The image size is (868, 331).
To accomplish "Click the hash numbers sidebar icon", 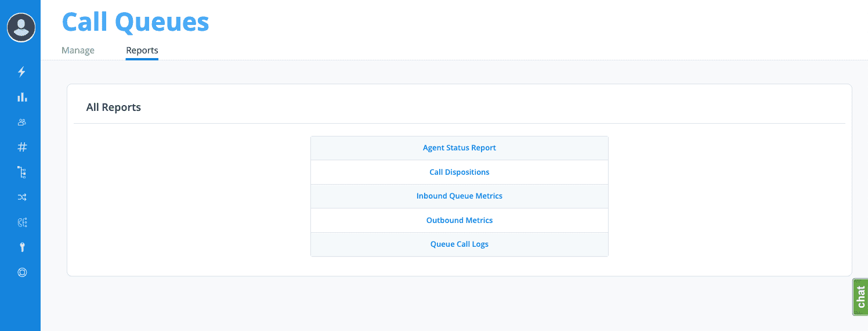I will (22, 147).
